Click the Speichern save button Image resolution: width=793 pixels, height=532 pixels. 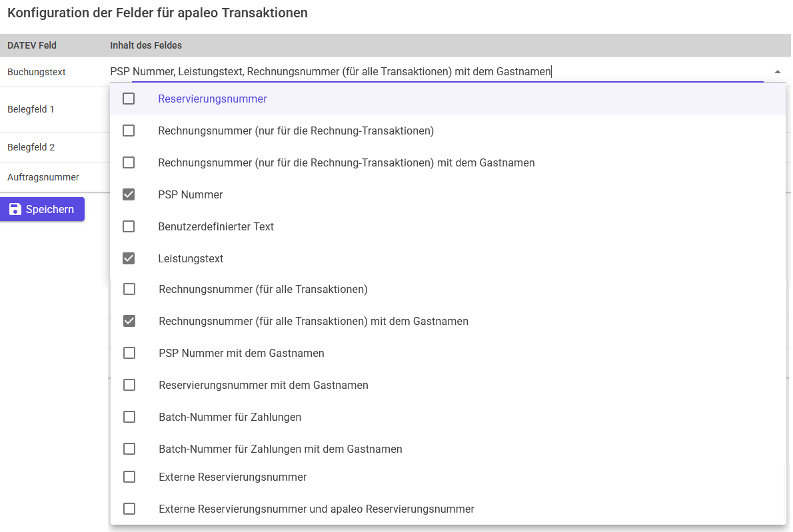tap(42, 209)
